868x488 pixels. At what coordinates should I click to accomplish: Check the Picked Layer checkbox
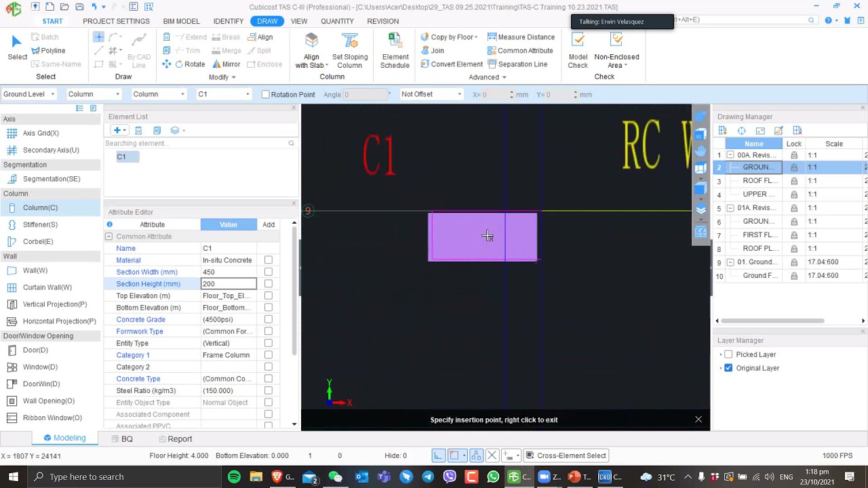pos(728,354)
